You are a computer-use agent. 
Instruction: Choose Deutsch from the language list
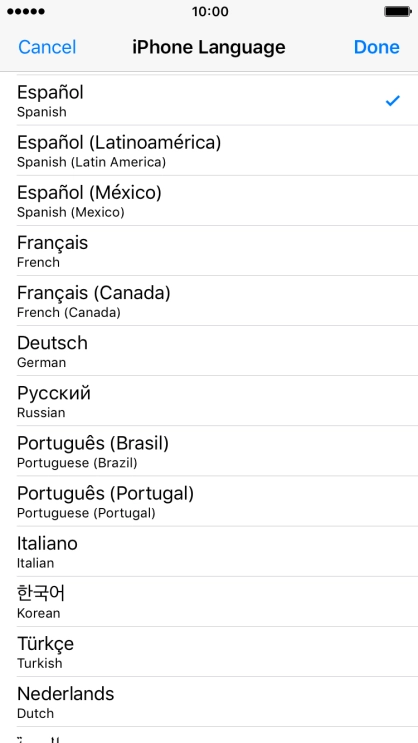coord(209,351)
